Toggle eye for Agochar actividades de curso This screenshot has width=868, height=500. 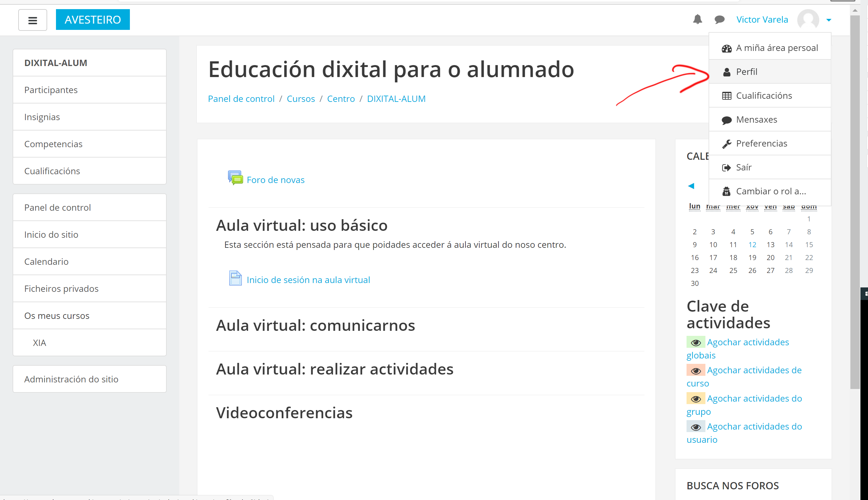pos(696,370)
